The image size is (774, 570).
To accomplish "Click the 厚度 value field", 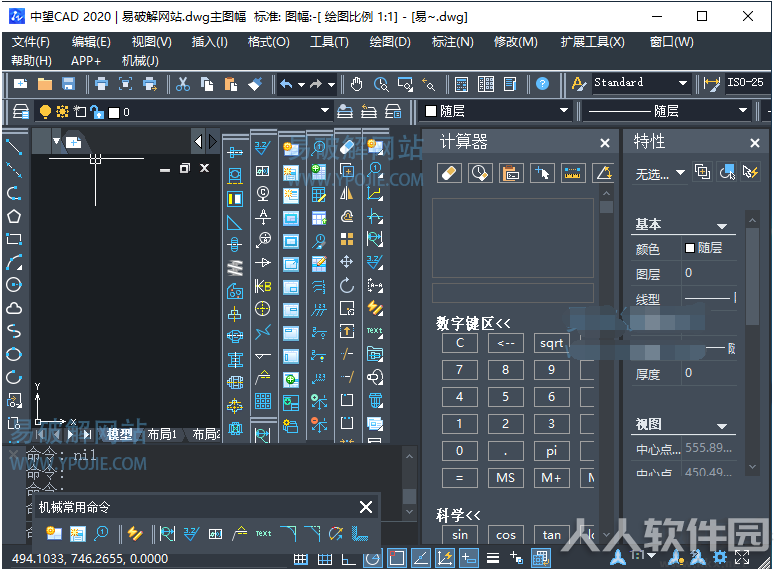I will [709, 374].
